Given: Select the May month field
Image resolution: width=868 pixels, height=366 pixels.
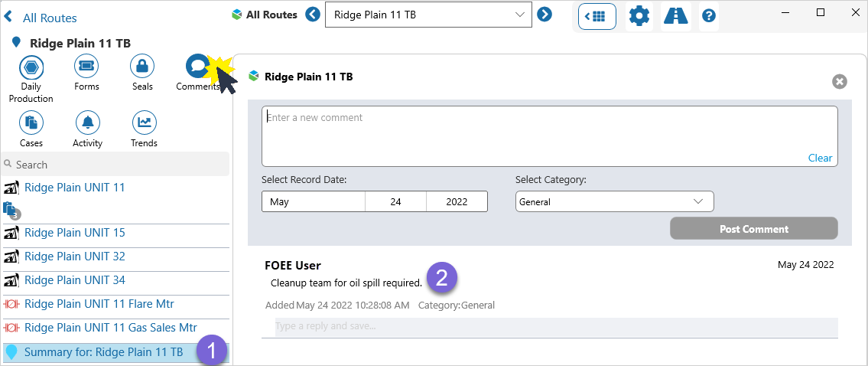Looking at the screenshot, I should point(314,202).
